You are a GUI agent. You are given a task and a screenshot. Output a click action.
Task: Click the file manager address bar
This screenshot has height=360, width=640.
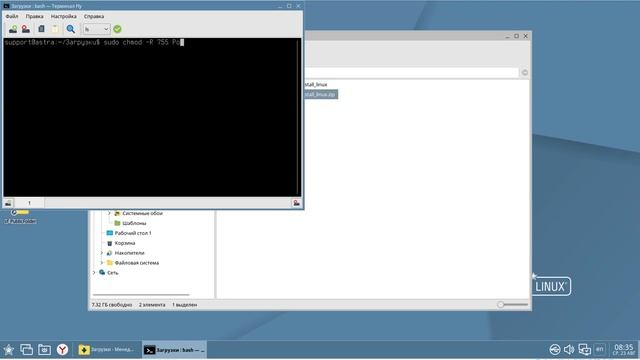(411, 73)
